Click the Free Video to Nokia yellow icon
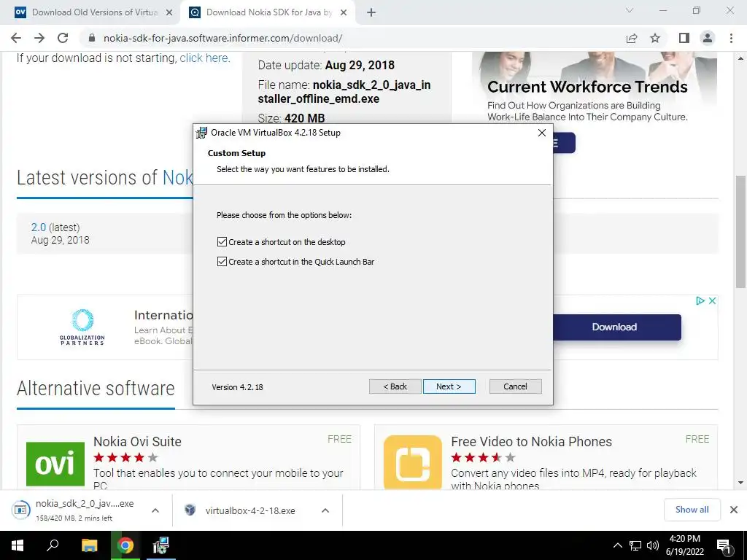This screenshot has height=560, width=747. (413, 462)
